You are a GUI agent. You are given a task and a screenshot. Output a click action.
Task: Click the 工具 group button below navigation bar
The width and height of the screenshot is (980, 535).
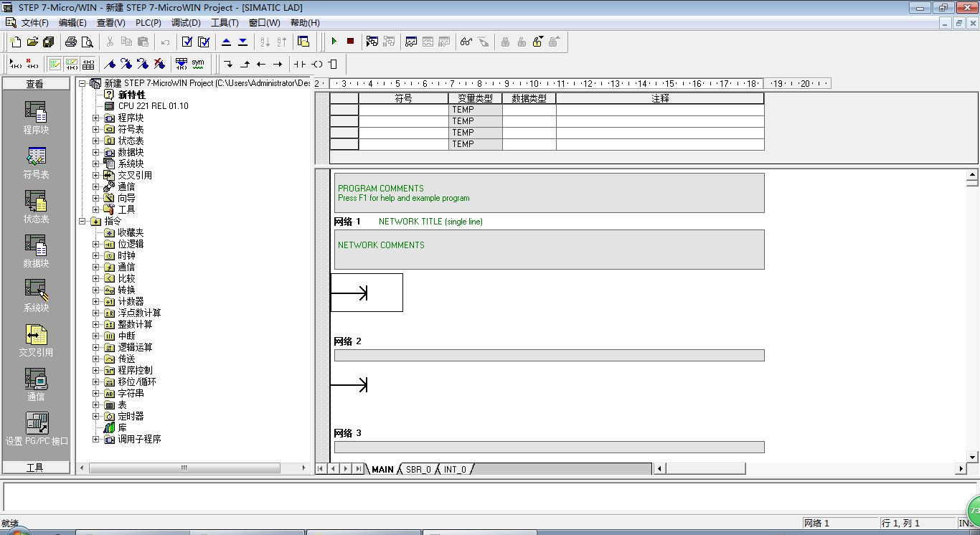(35, 468)
